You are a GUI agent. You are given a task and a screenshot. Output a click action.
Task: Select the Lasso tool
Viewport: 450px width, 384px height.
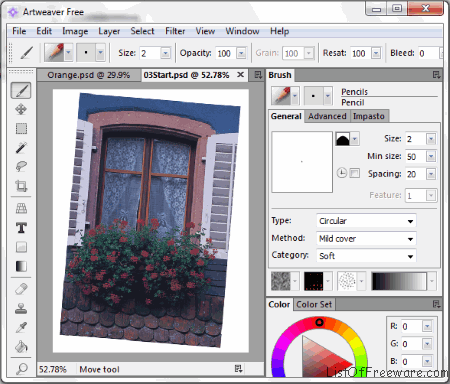(x=21, y=166)
